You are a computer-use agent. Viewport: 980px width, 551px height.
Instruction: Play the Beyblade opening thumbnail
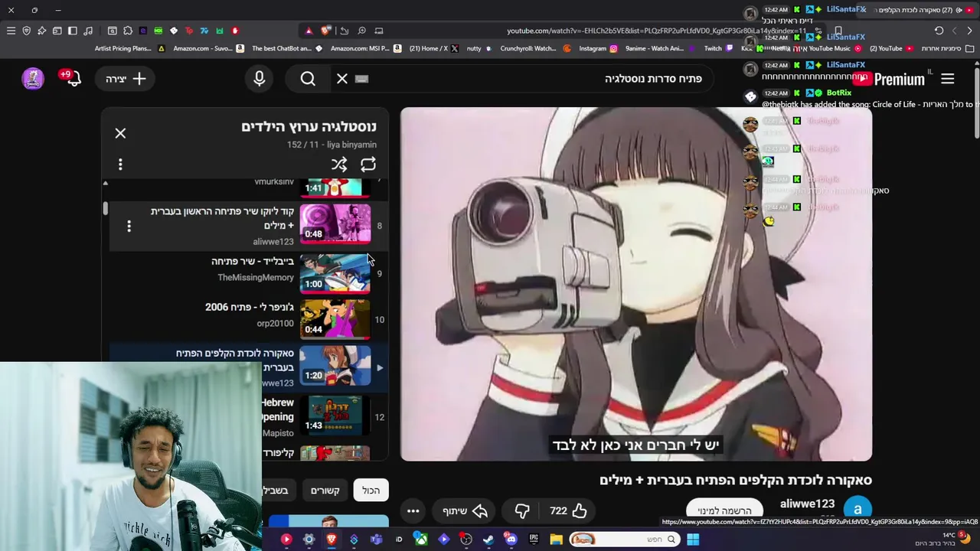tap(335, 274)
